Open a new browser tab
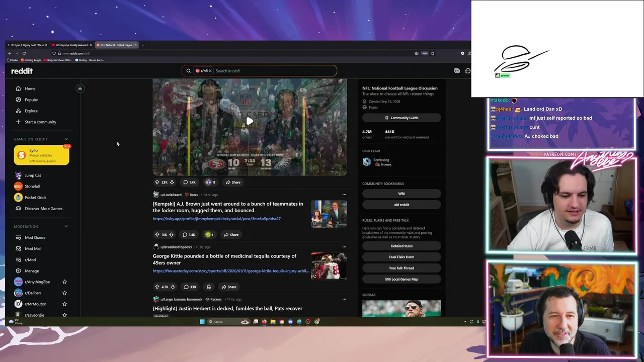The image size is (644, 362). point(143,45)
